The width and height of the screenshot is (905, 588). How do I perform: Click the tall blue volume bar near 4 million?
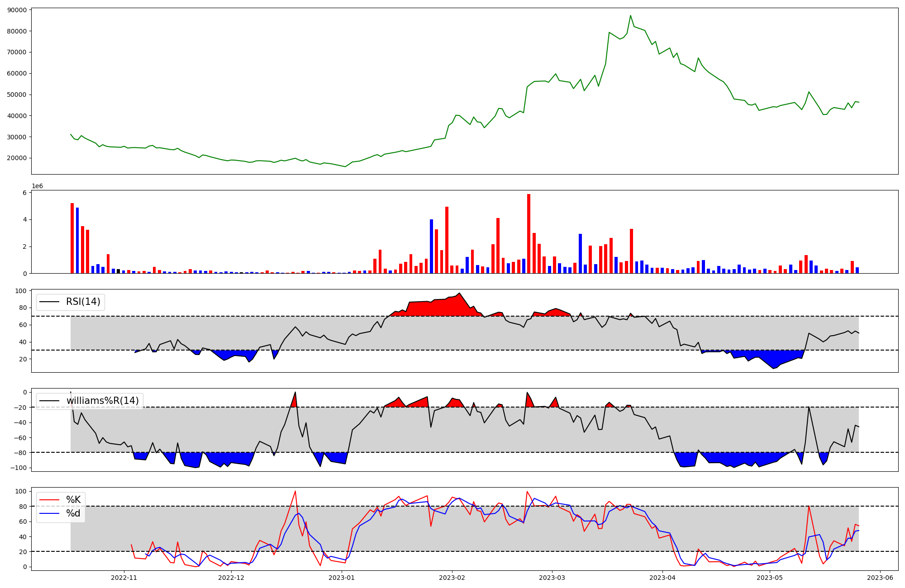(x=431, y=247)
